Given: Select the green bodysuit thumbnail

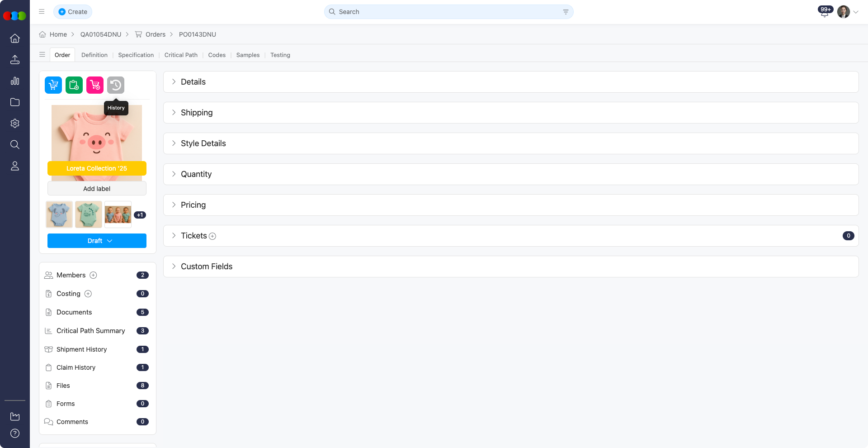Looking at the screenshot, I should (x=89, y=214).
